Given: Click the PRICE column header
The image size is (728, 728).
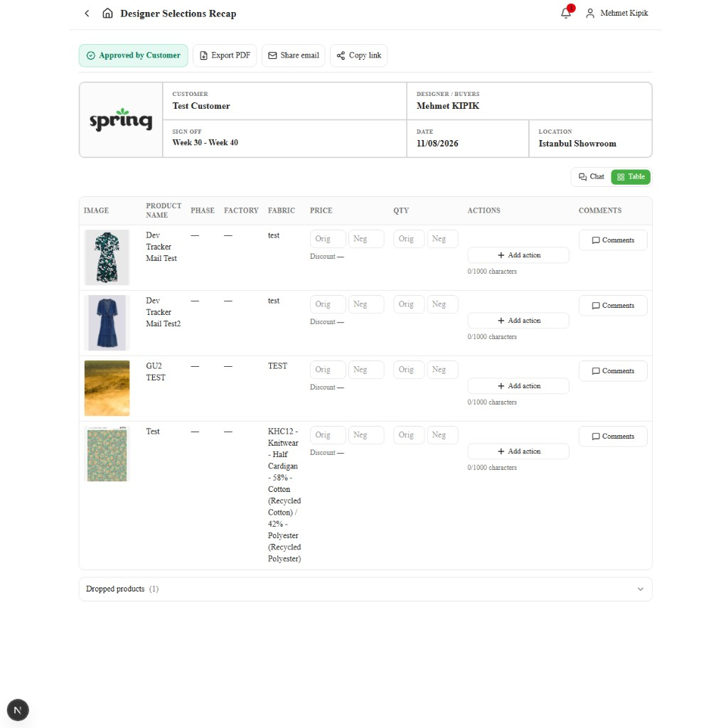Looking at the screenshot, I should point(321,210).
